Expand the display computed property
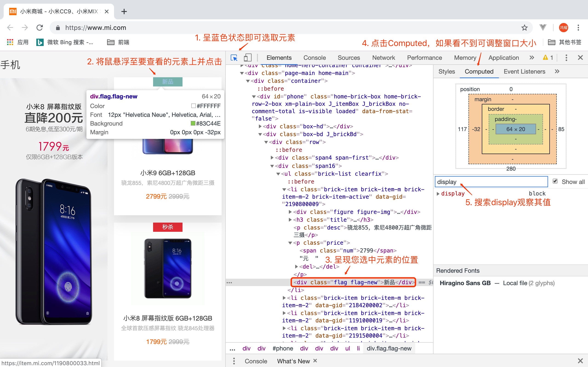This screenshot has height=367, width=588. (438, 194)
